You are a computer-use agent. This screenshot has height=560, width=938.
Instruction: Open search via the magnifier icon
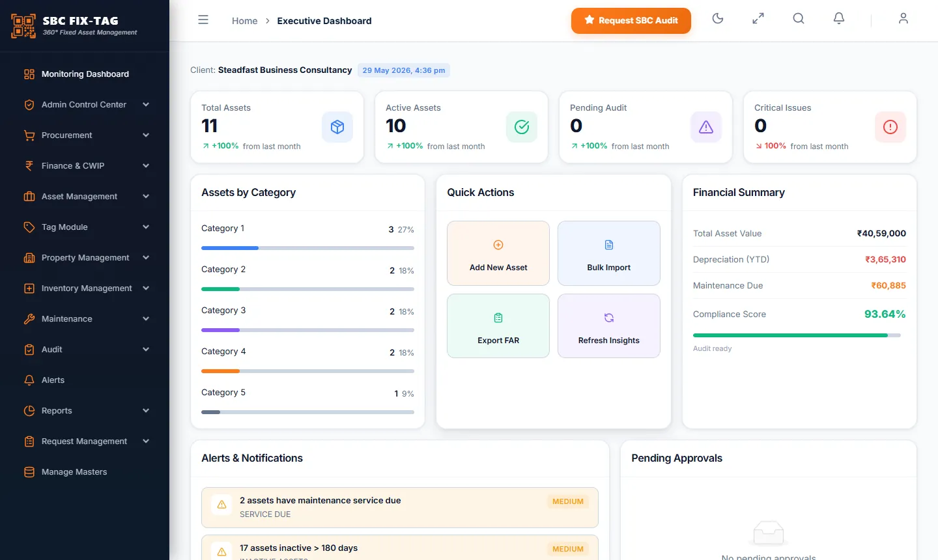pos(799,19)
